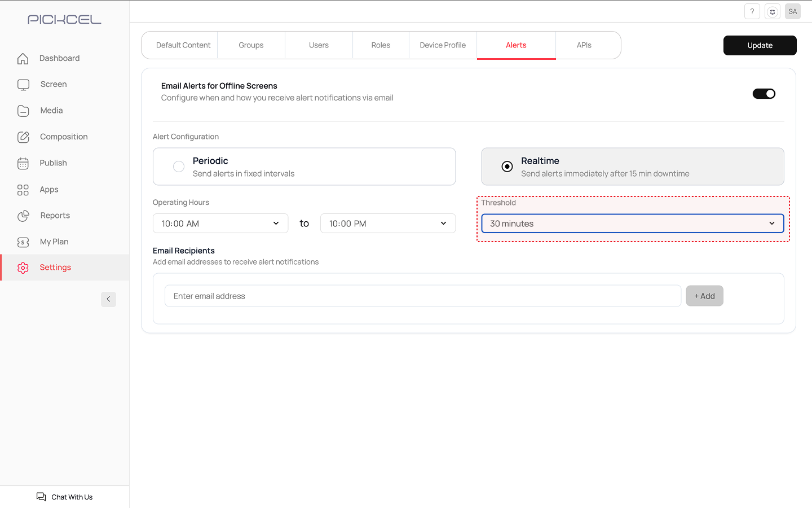Select the Realtime alert radio option
The height and width of the screenshot is (508, 812).
(507, 167)
